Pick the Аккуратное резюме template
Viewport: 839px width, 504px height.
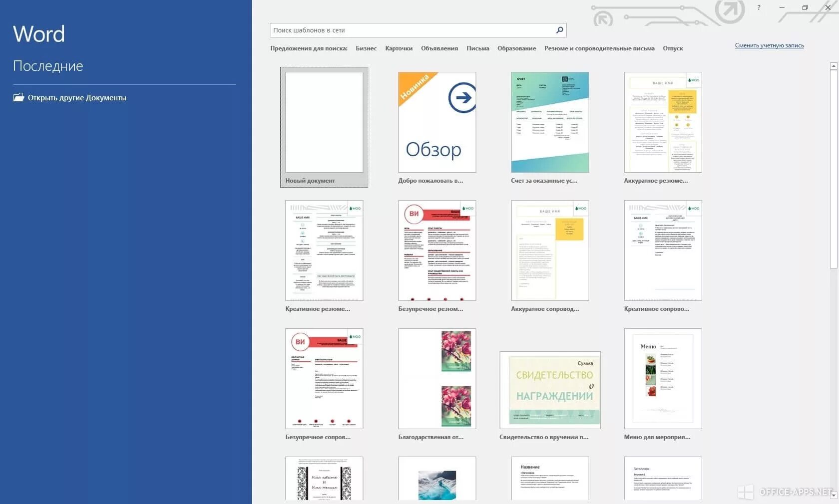point(663,127)
